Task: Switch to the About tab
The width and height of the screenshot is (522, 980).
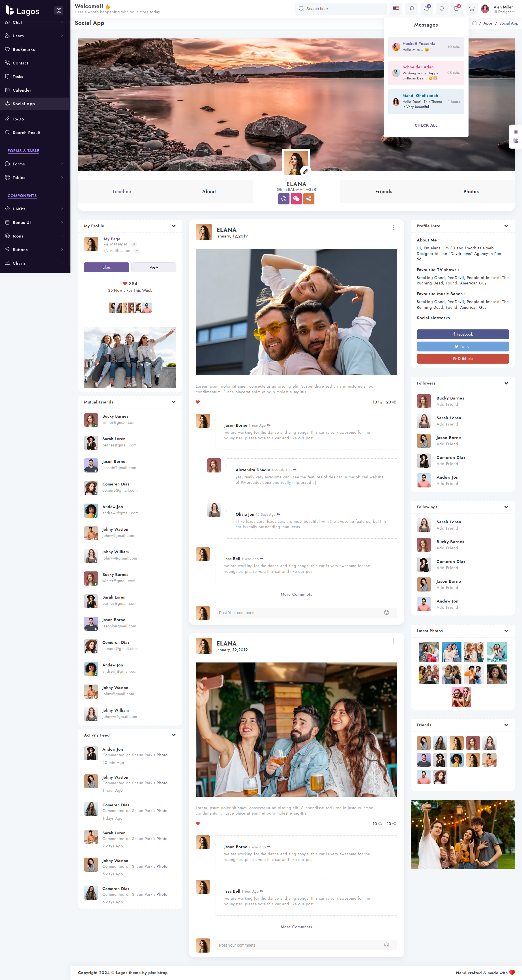Action: (x=209, y=191)
